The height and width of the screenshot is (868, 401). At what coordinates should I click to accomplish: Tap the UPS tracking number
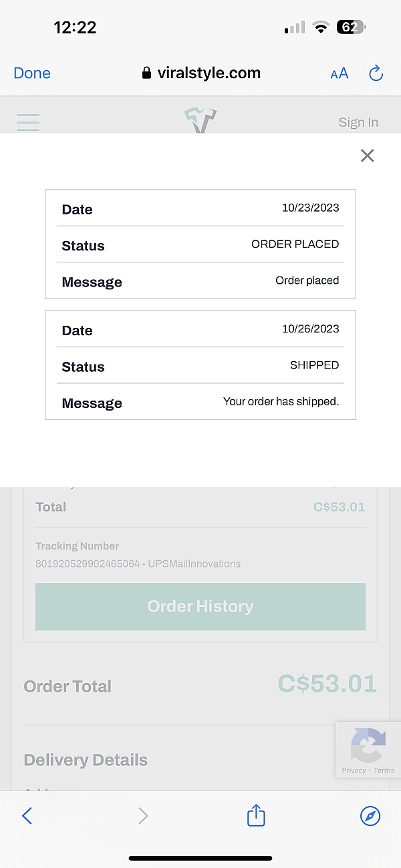coord(138,564)
